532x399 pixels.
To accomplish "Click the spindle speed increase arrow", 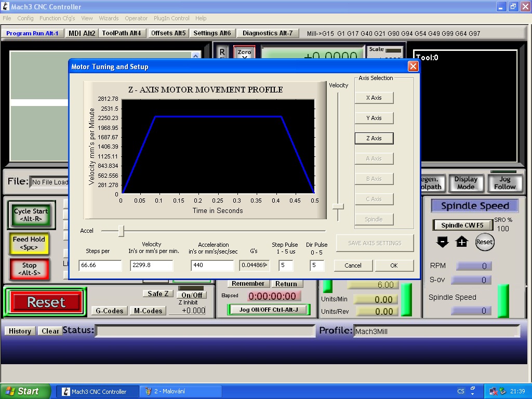I will 461,242.
